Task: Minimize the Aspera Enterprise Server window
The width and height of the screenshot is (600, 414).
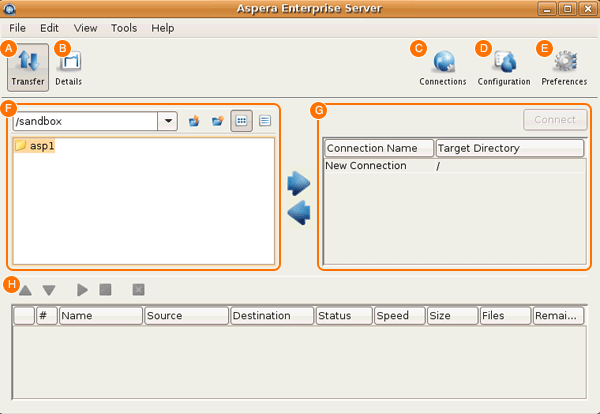Action: click(x=547, y=9)
